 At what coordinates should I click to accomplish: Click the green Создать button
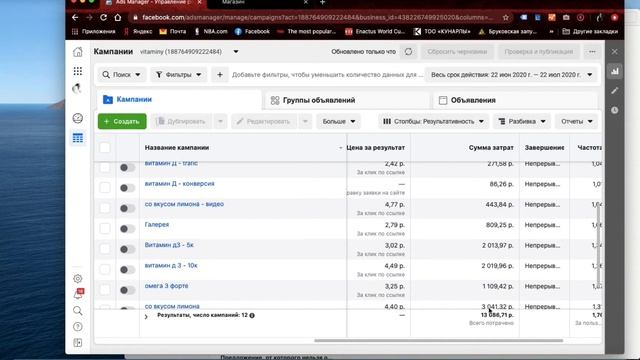[x=122, y=121]
